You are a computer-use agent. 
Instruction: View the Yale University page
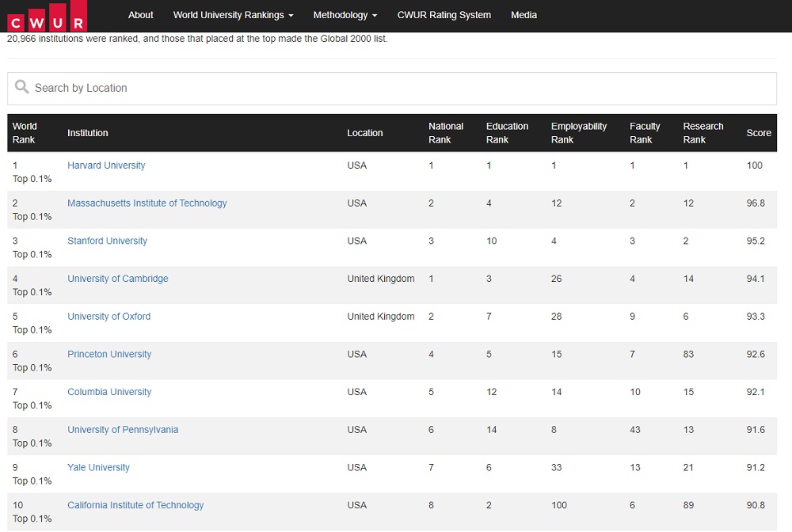coord(98,467)
